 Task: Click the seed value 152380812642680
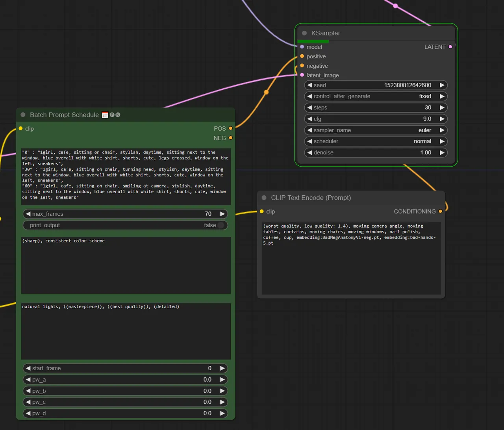click(408, 85)
